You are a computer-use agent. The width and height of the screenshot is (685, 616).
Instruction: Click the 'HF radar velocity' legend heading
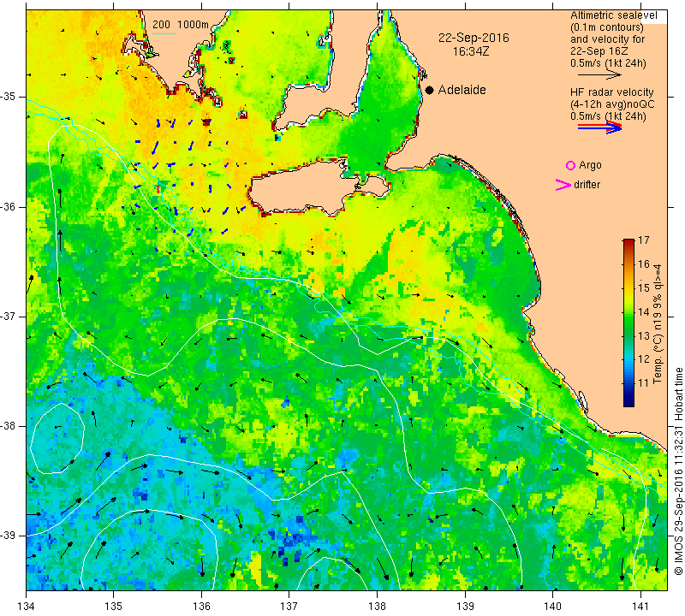(611, 92)
